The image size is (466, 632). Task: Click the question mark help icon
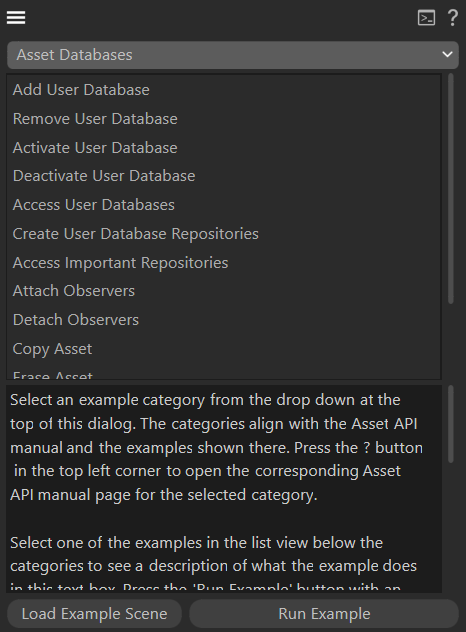(x=453, y=18)
